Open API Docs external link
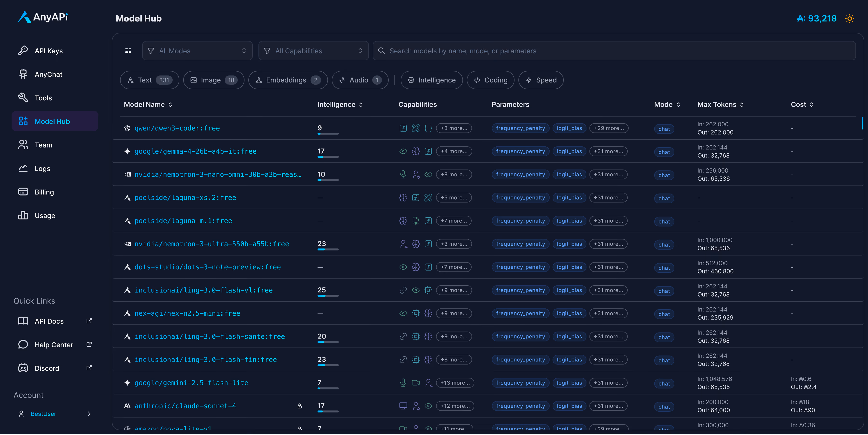The height and width of the screenshot is (435, 868). (55, 321)
